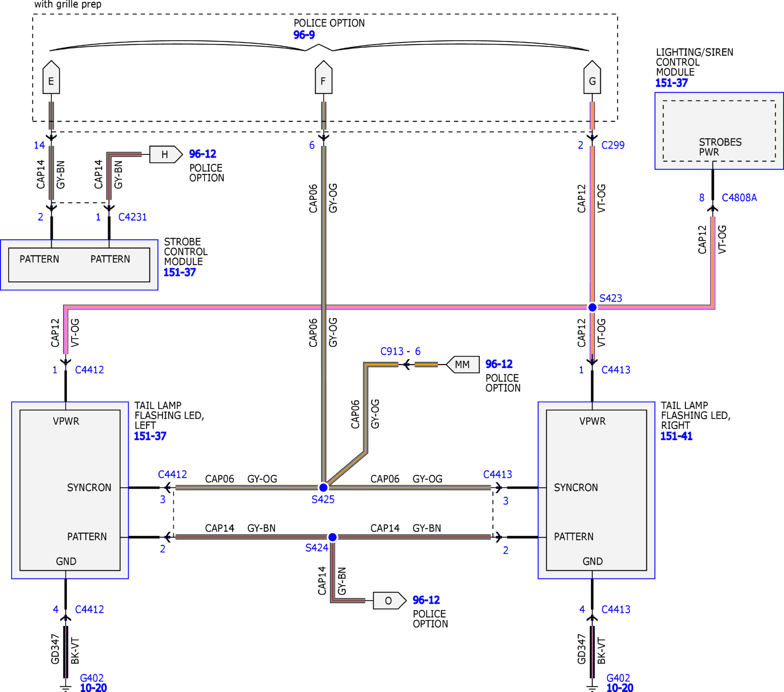Screen dimensions: 784x692
Task: Click the C4231 connector label
Action: pyautogui.click(x=133, y=217)
